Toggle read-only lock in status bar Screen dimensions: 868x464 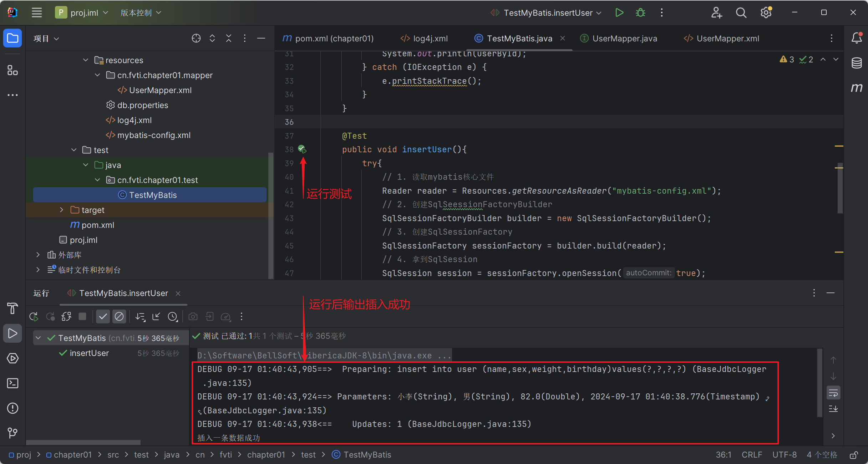point(854,455)
